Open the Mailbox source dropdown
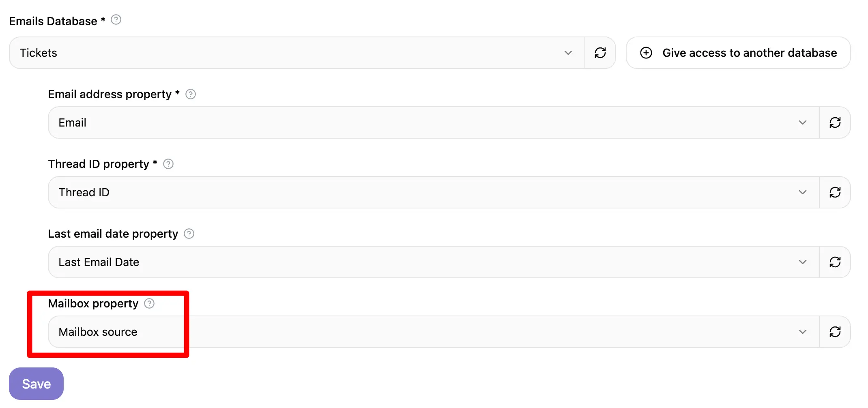Viewport: 868px width, 408px height. pos(803,331)
